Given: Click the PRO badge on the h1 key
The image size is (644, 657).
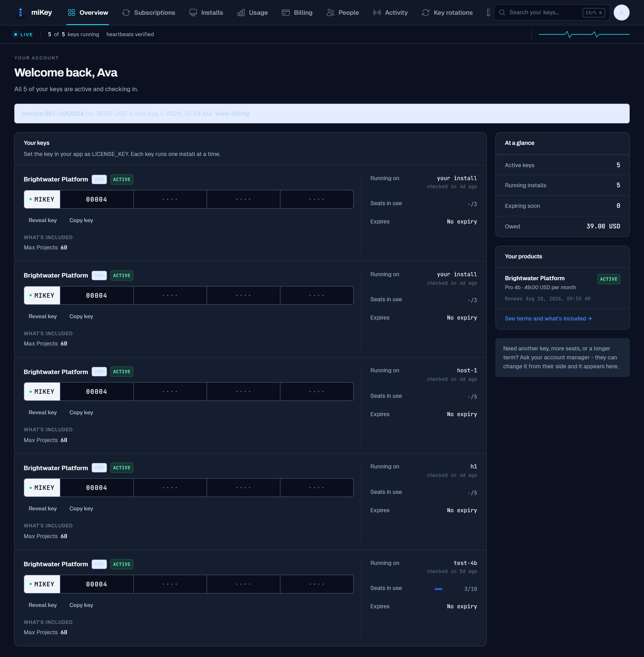Looking at the screenshot, I should (x=99, y=468).
